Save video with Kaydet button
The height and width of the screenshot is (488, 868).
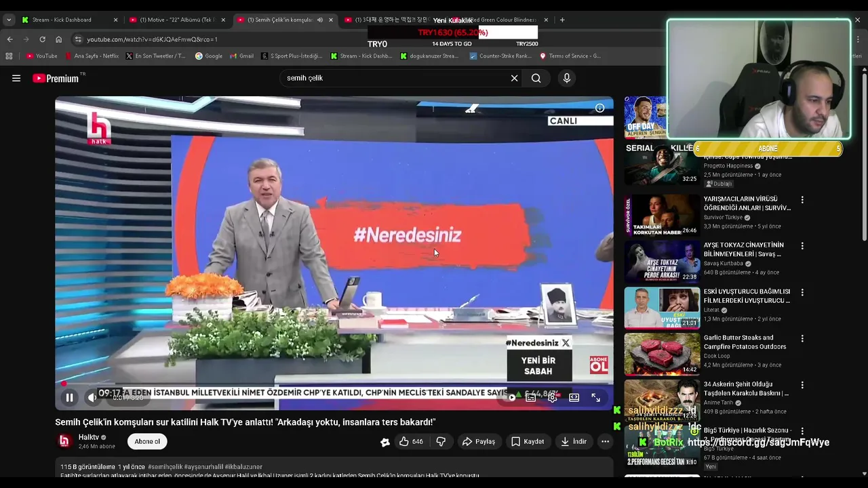528,441
